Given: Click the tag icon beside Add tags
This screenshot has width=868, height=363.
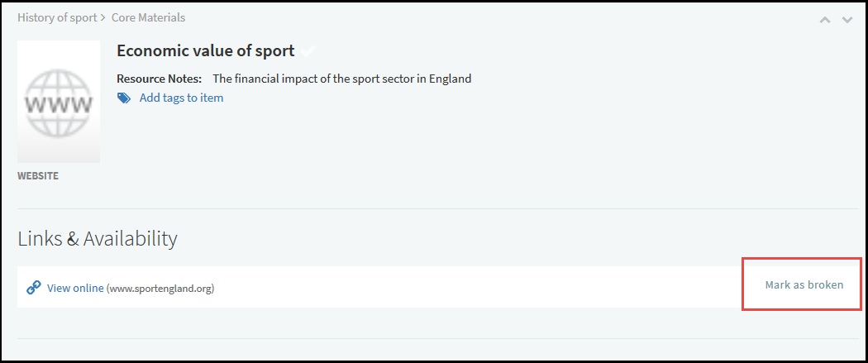Looking at the screenshot, I should click(x=124, y=98).
